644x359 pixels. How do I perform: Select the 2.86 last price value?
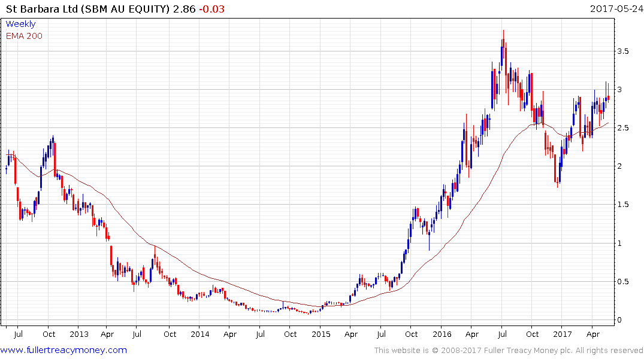point(184,9)
